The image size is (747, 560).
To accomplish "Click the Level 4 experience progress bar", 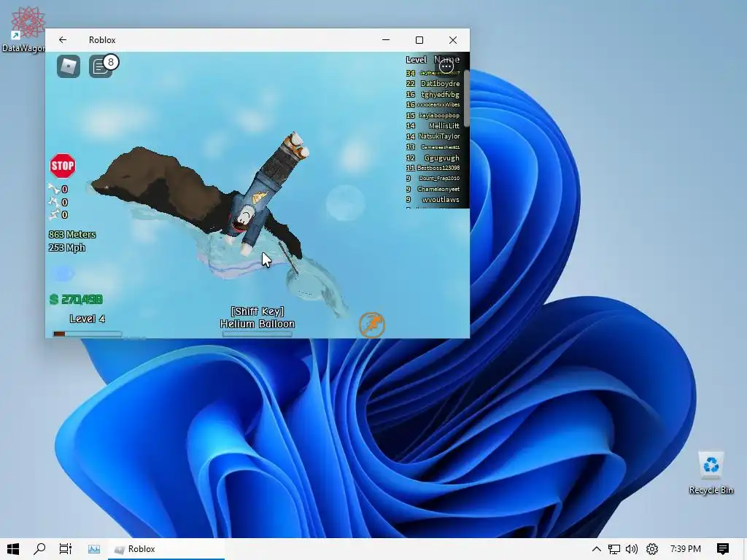I will (88, 334).
